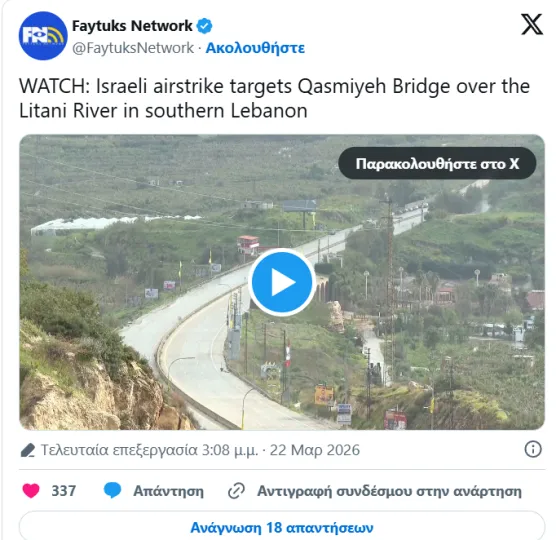Image resolution: width=556 pixels, height=540 pixels.
Task: Click the blue verified badge
Action: (x=205, y=26)
